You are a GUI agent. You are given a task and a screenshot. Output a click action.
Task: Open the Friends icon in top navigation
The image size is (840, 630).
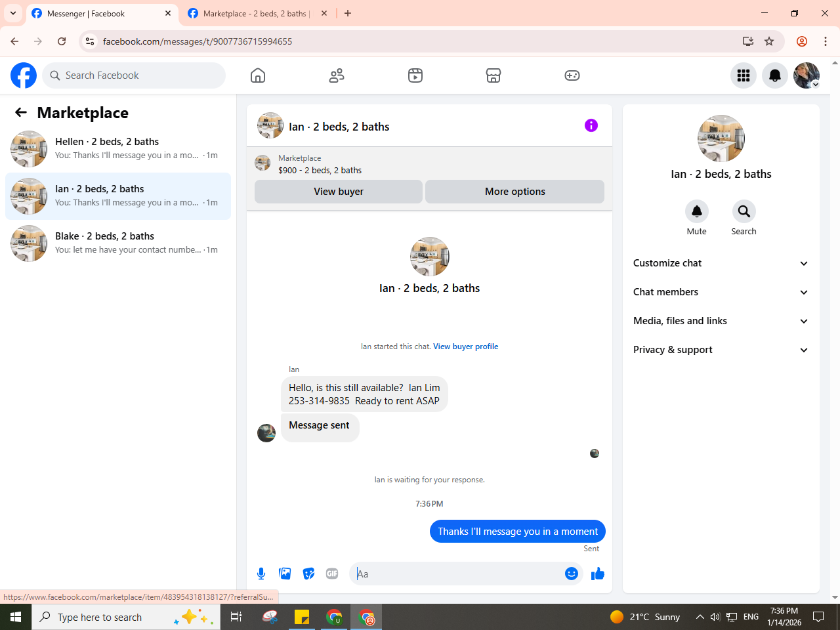click(337, 75)
